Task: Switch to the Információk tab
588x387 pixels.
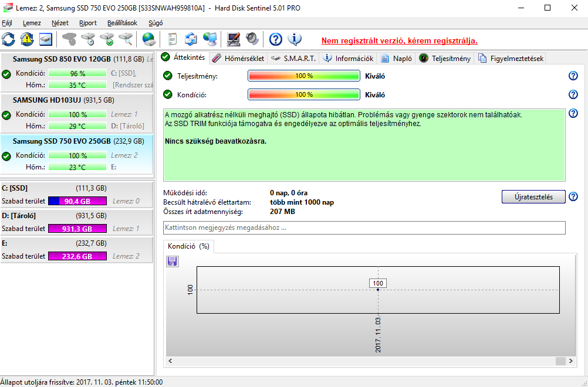Action: [349, 59]
